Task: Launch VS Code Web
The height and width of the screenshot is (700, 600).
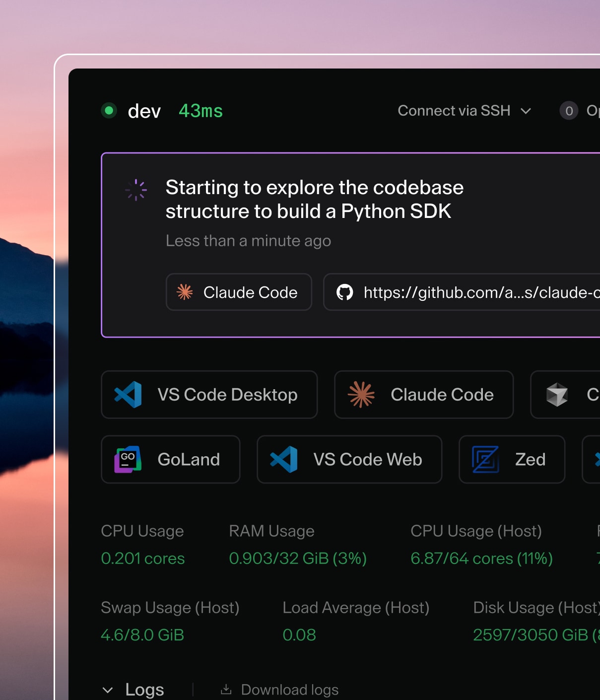Action: 349,459
